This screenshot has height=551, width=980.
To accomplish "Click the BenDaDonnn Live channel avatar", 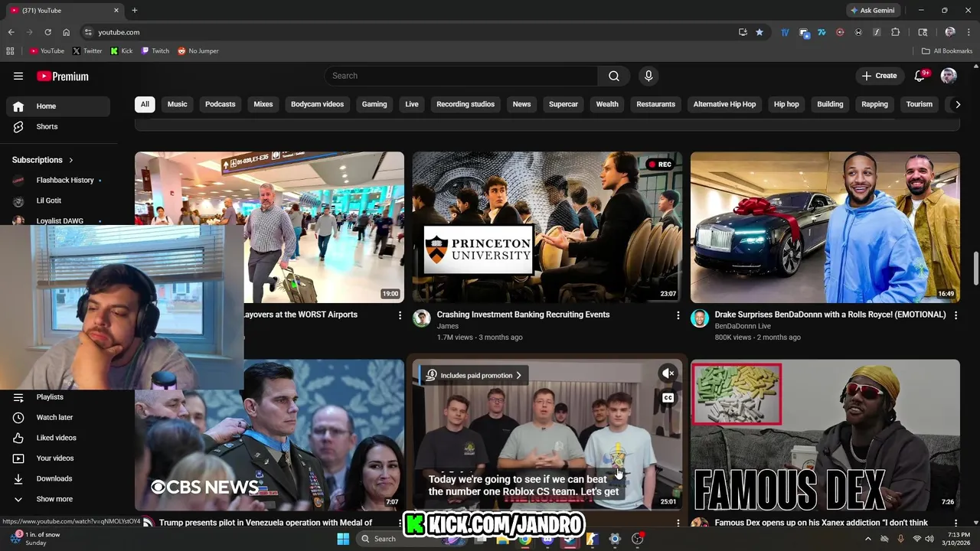I will (700, 318).
